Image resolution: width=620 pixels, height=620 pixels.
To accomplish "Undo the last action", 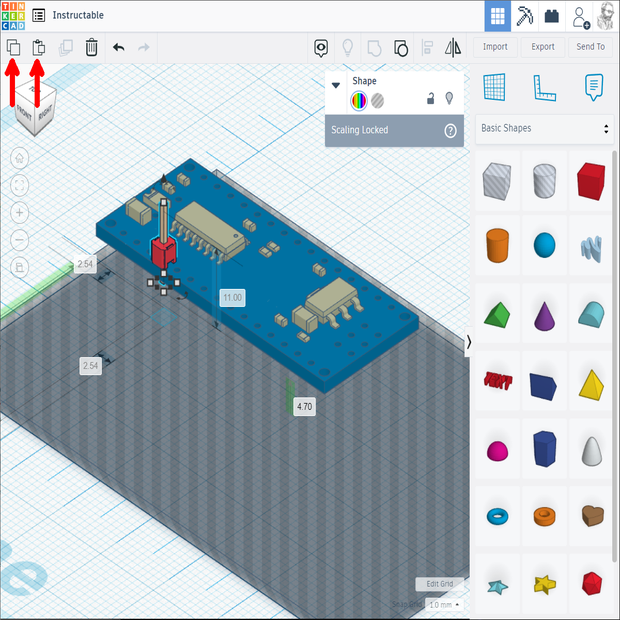I will point(119,48).
